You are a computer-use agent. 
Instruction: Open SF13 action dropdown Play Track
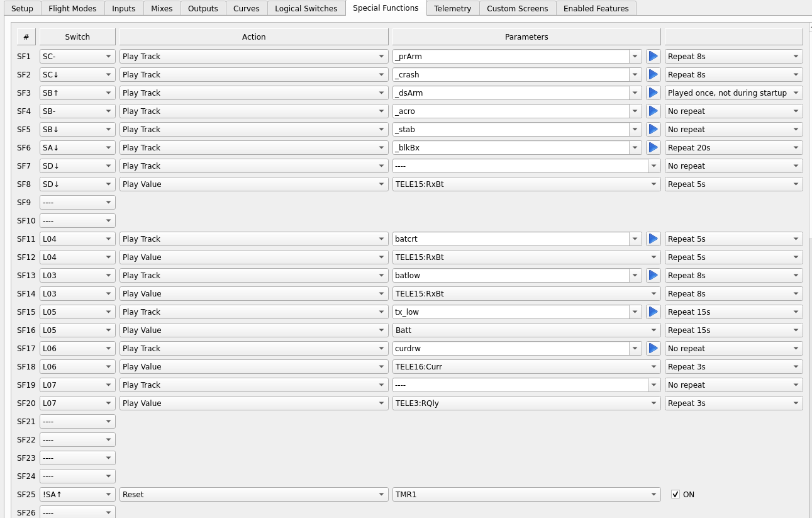254,276
